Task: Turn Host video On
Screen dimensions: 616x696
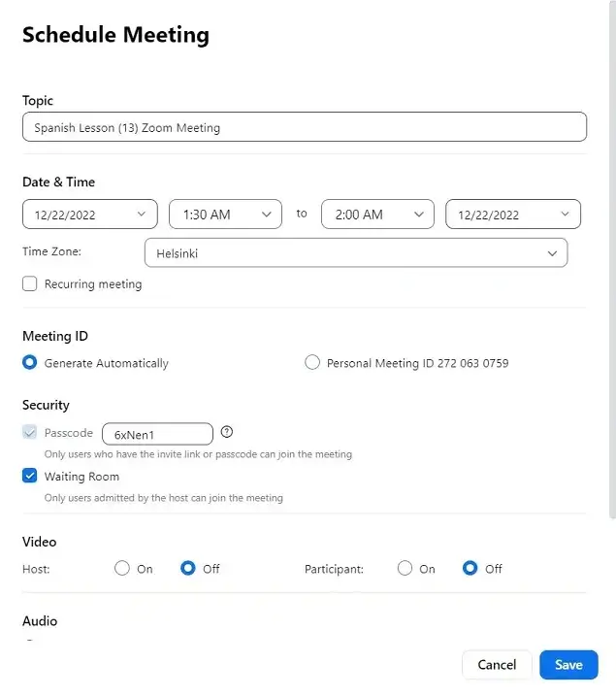Action: [122, 568]
